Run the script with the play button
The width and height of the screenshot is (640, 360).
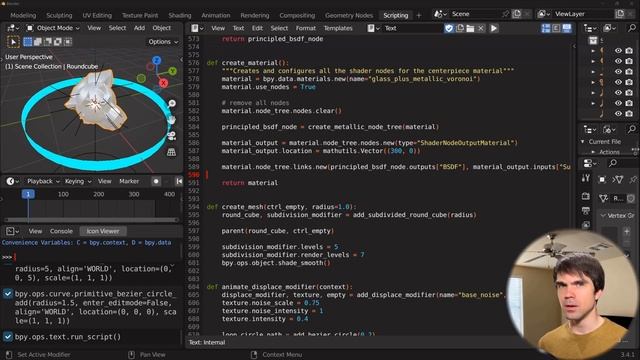(494, 28)
